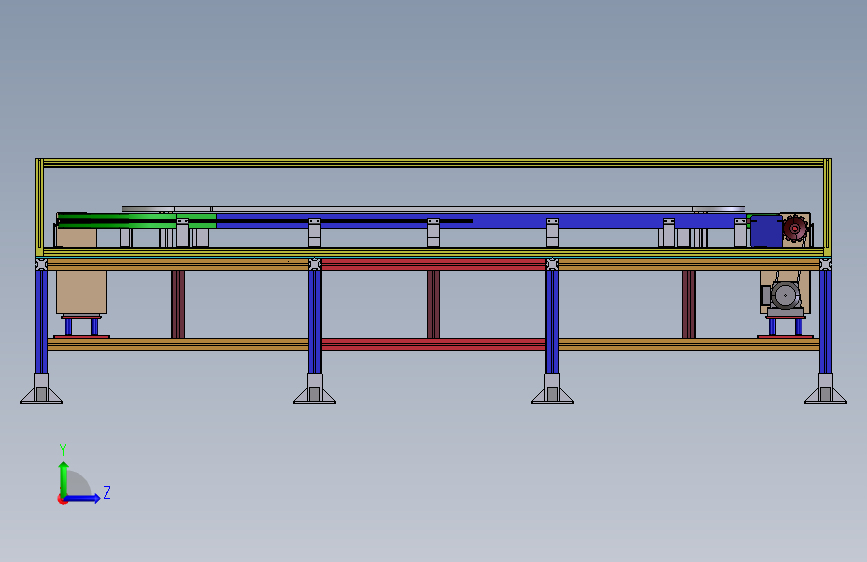Screen dimensions: 867x562
Task: Click the blue Z axis arrow of the triad
Action: tap(82, 498)
